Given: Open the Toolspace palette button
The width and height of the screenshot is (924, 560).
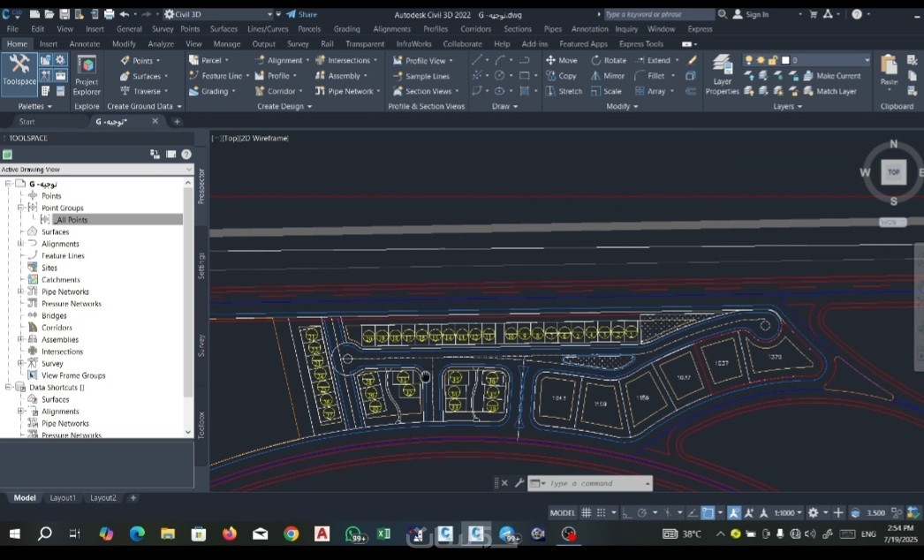Looking at the screenshot, I should 19,70.
